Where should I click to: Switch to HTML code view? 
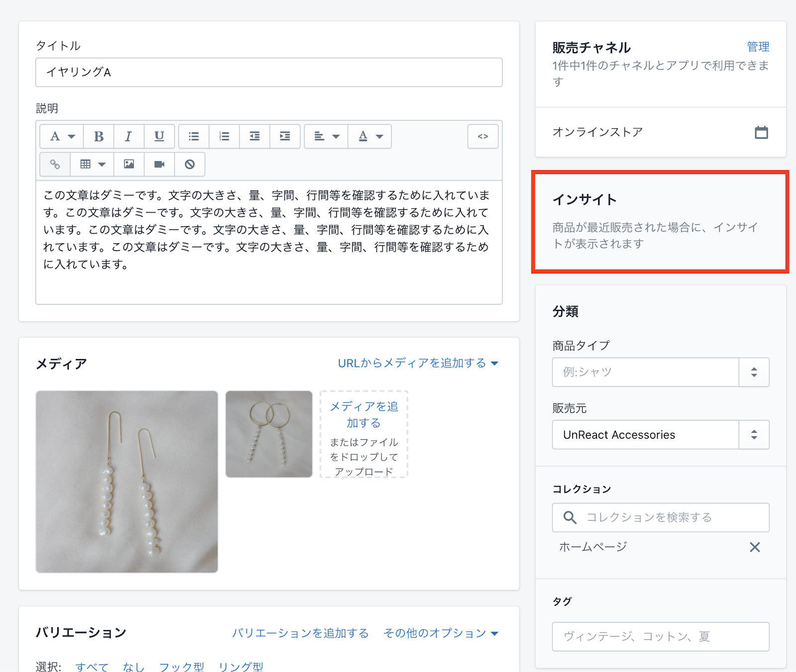click(483, 136)
